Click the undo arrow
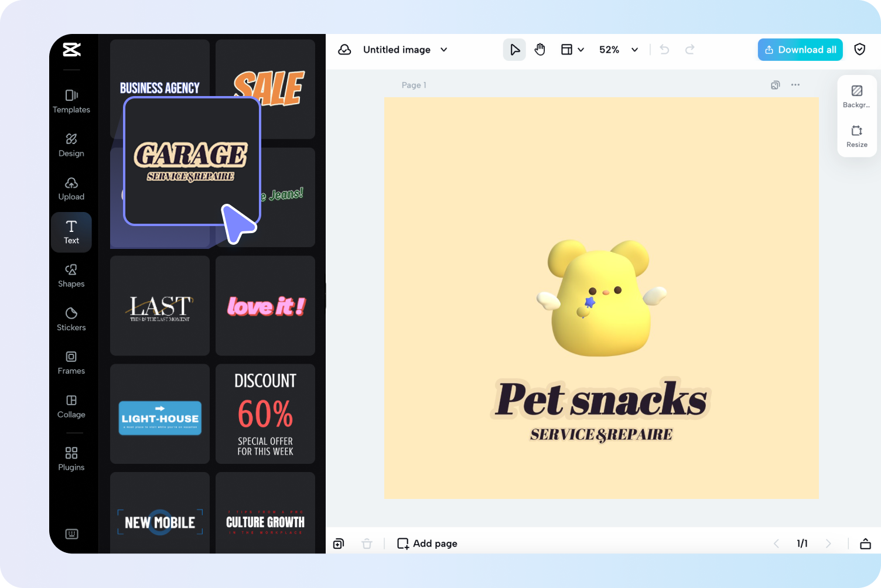Viewport: 881px width, 588px height. tap(664, 50)
